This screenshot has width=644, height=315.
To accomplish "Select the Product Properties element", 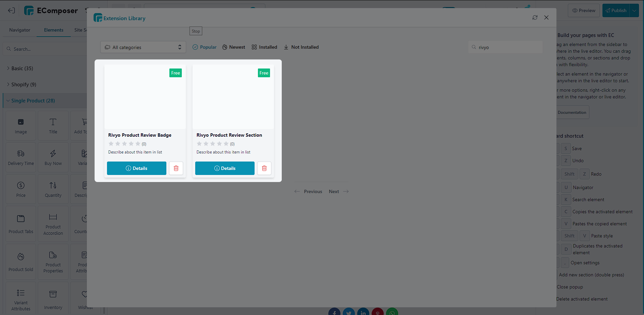I will (x=53, y=262).
